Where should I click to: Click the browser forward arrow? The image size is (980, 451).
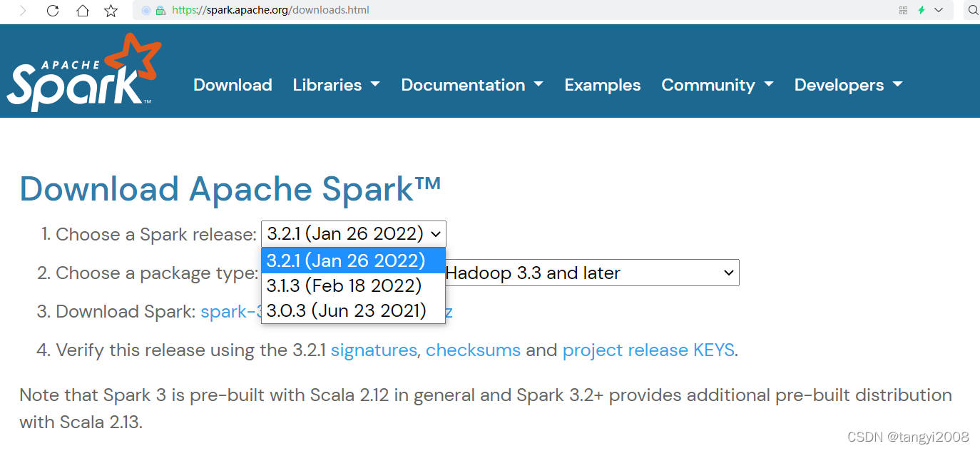point(22,11)
